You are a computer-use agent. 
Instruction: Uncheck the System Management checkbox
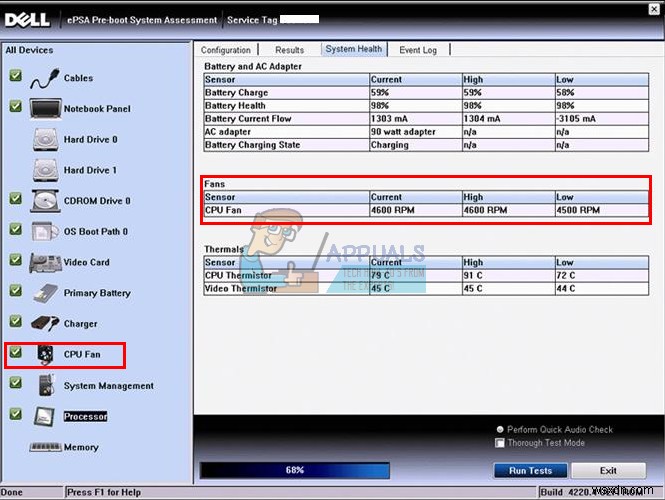[16, 383]
